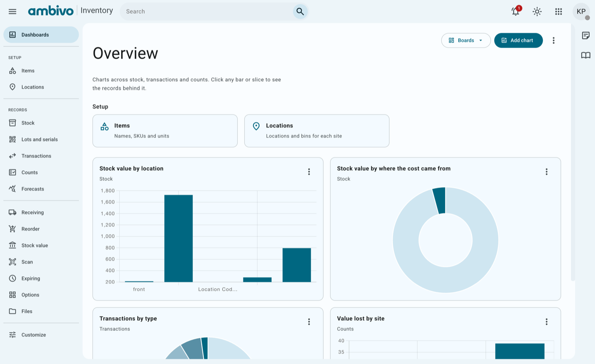Open Stock records in sidebar
This screenshot has width=595, height=364.
[x=41, y=123]
